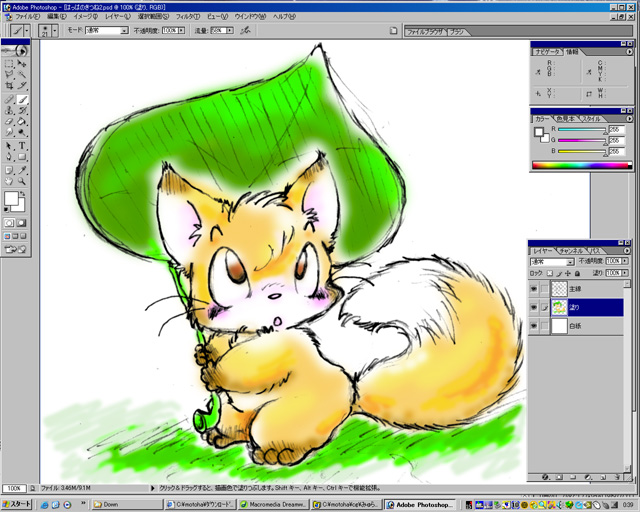Hide the 主線 layer eye
The height and width of the screenshot is (512, 640).
[x=534, y=289]
